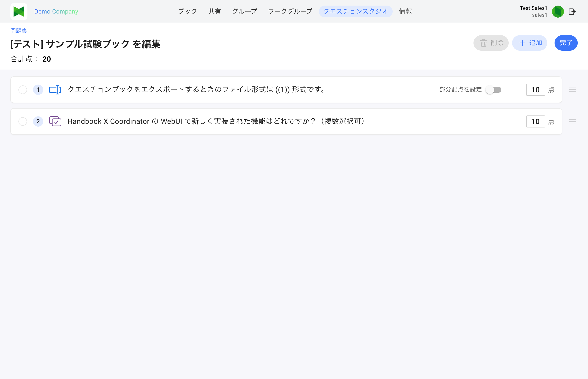Switch to クエスチョンスタジオ tab

point(355,11)
